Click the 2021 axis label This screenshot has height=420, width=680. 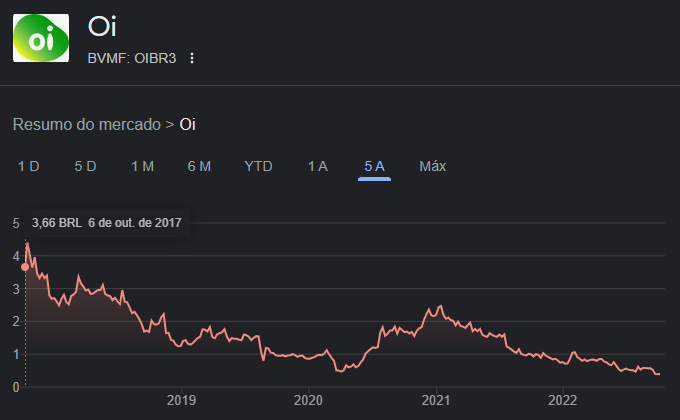435,400
